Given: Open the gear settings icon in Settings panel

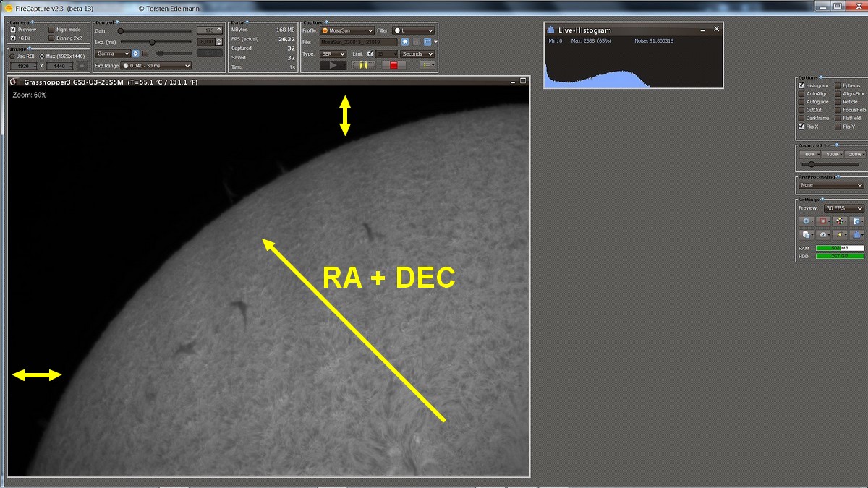Looking at the screenshot, I should (x=807, y=221).
